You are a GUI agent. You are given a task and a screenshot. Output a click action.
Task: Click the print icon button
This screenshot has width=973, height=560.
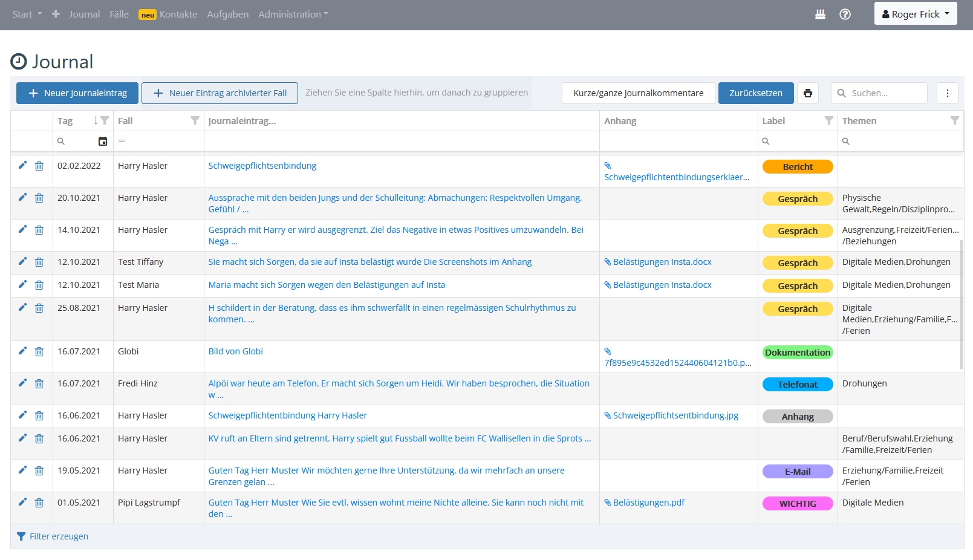point(807,93)
